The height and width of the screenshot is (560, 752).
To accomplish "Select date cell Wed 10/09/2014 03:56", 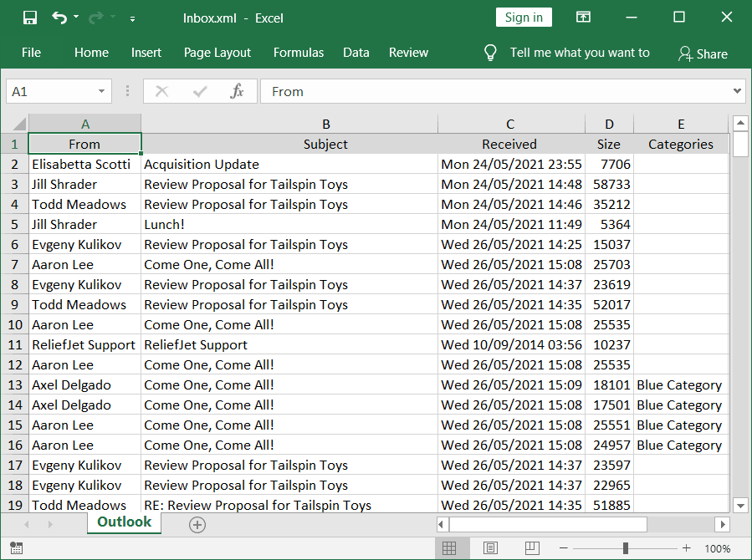I will (512, 345).
